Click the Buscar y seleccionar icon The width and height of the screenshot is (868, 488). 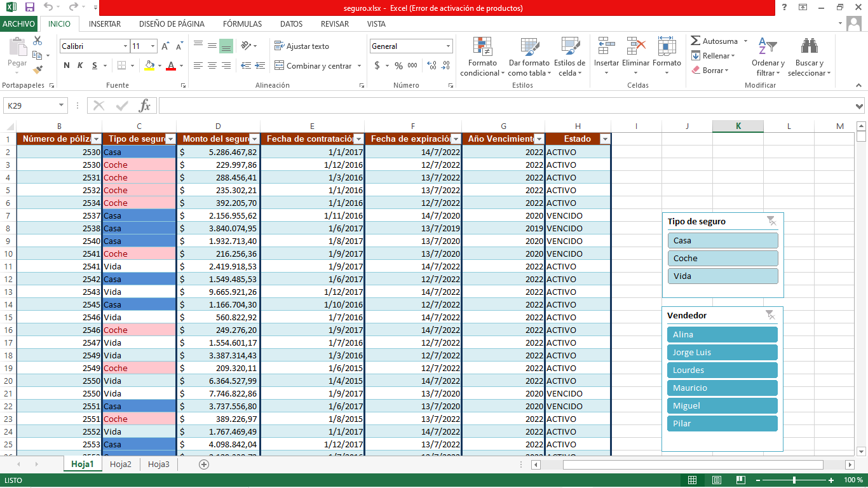[x=808, y=56]
